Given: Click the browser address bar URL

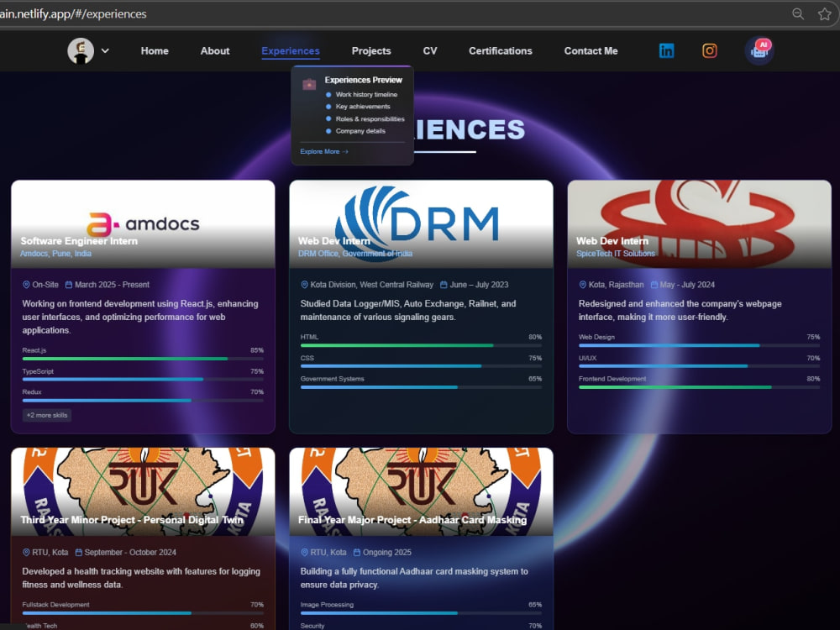Looking at the screenshot, I should coord(73,14).
